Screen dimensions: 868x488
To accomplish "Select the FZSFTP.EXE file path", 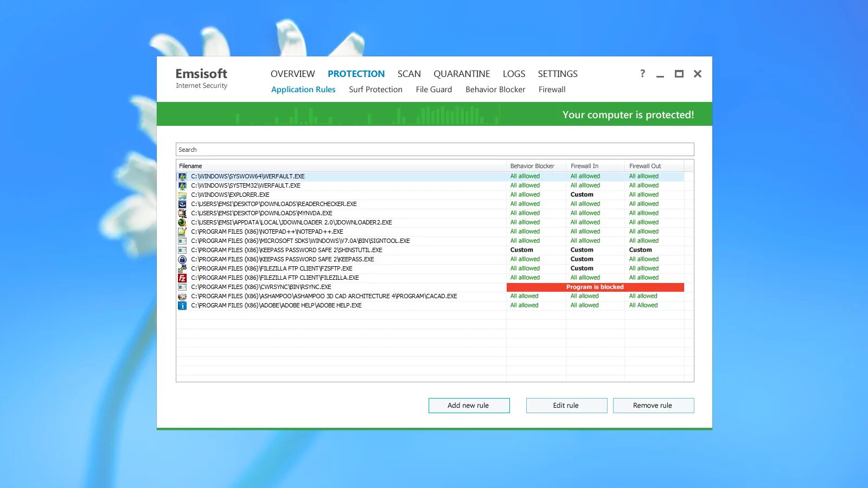I will [272, 268].
